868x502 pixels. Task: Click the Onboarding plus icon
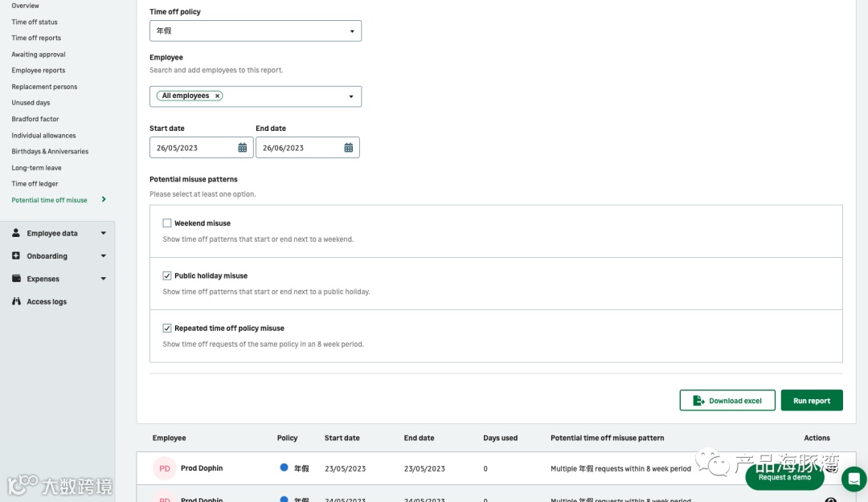pos(16,255)
